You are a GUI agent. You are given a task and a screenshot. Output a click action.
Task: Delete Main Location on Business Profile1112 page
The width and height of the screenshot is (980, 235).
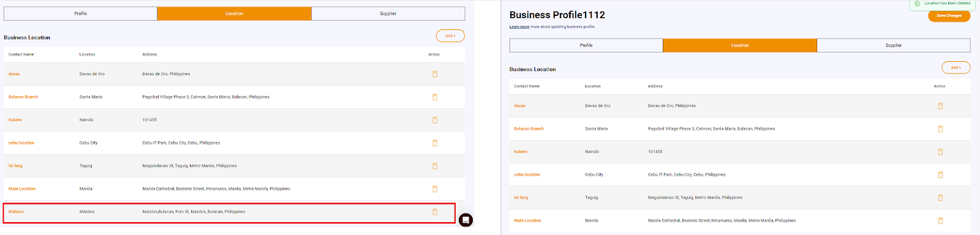click(x=940, y=220)
